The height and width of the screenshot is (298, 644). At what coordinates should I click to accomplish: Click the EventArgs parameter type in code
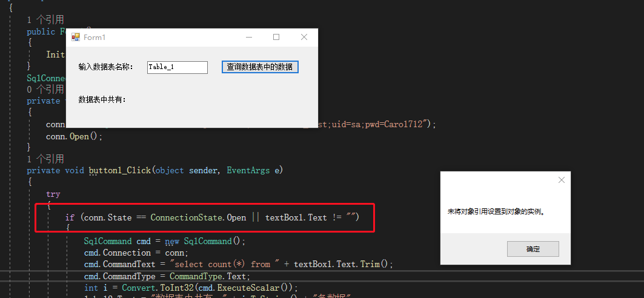click(x=248, y=170)
